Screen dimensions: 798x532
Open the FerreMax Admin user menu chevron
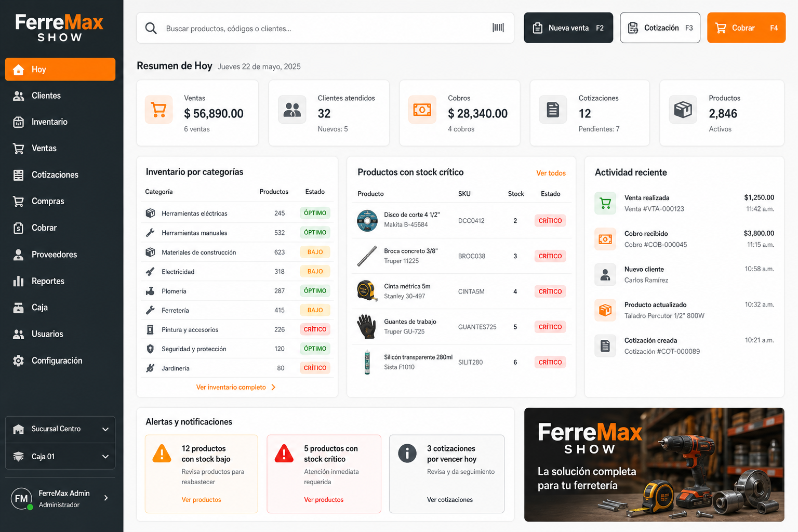click(106, 498)
